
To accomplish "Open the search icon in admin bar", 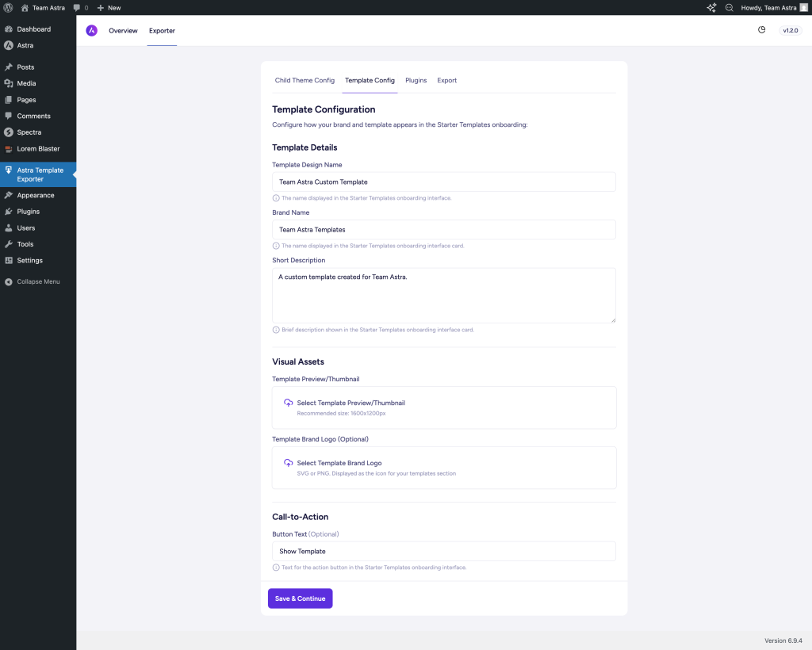I will pos(729,8).
